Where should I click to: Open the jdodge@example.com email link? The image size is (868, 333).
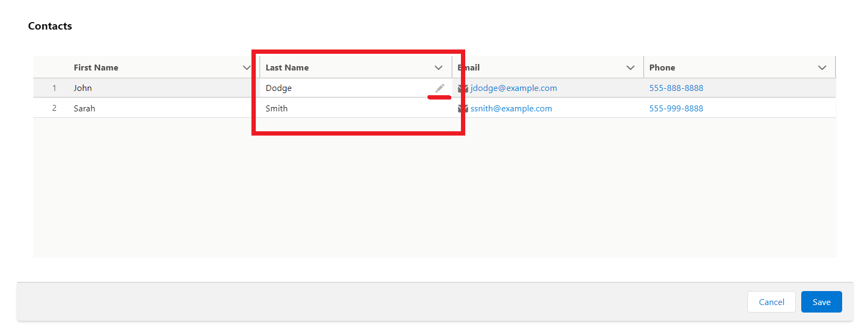(514, 88)
